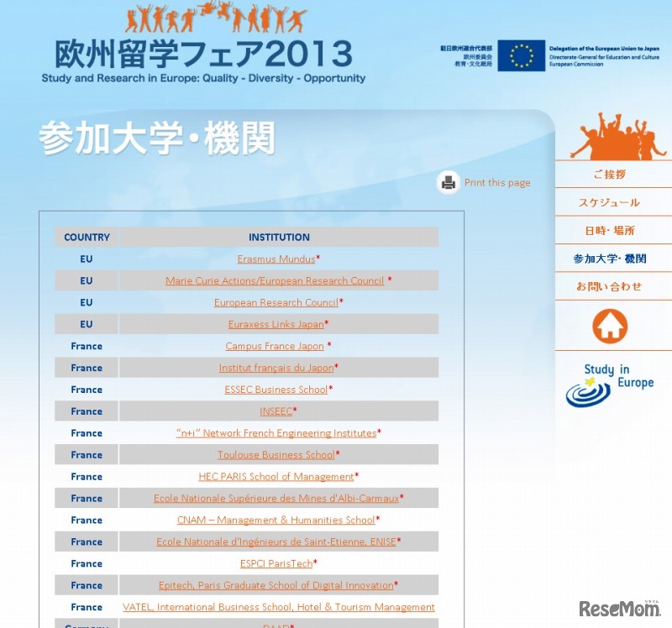The width and height of the screenshot is (672, 628).
Task: Open VATEL International Business School link
Action: click(x=279, y=607)
